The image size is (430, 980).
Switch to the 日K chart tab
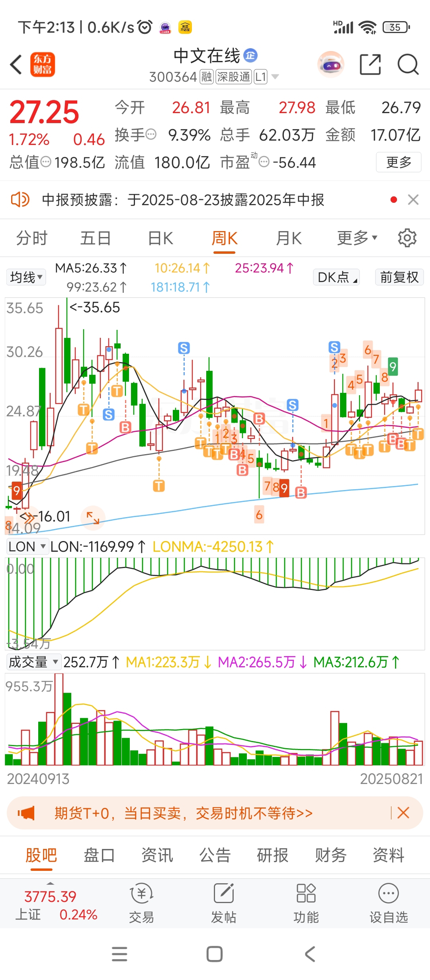(x=160, y=238)
